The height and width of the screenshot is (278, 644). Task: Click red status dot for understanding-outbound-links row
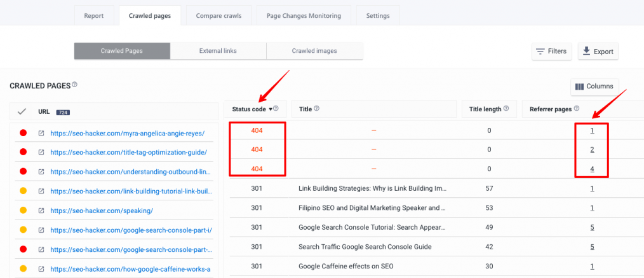[x=23, y=172]
